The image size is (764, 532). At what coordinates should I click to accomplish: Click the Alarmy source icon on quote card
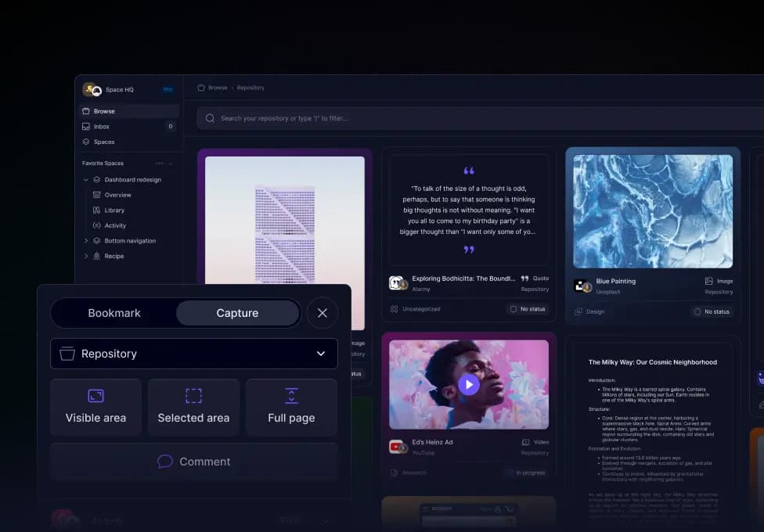tap(398, 283)
